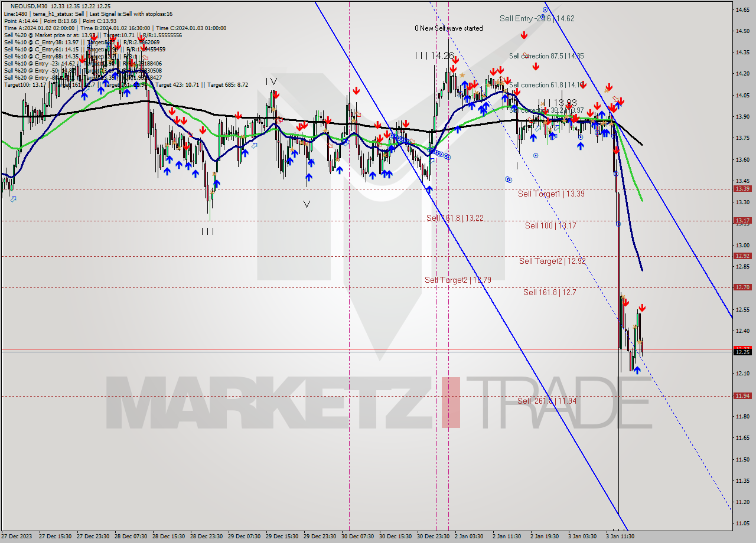Click the 'Sell Target2 | 12.92' label

coord(552,261)
